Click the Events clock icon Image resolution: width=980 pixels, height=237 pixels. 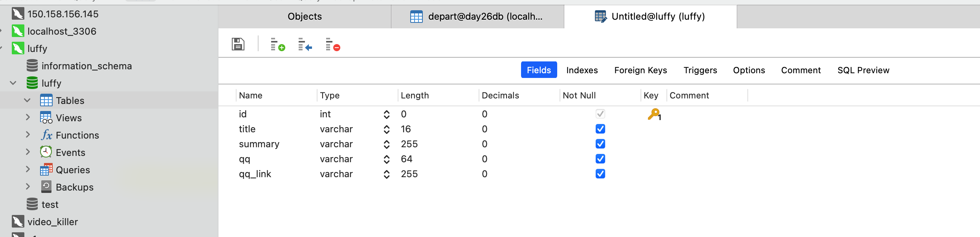46,152
